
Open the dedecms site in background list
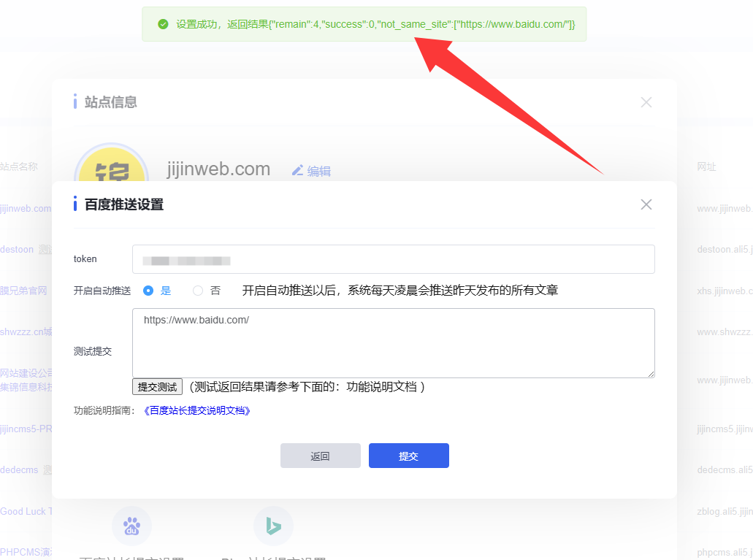(x=19, y=469)
